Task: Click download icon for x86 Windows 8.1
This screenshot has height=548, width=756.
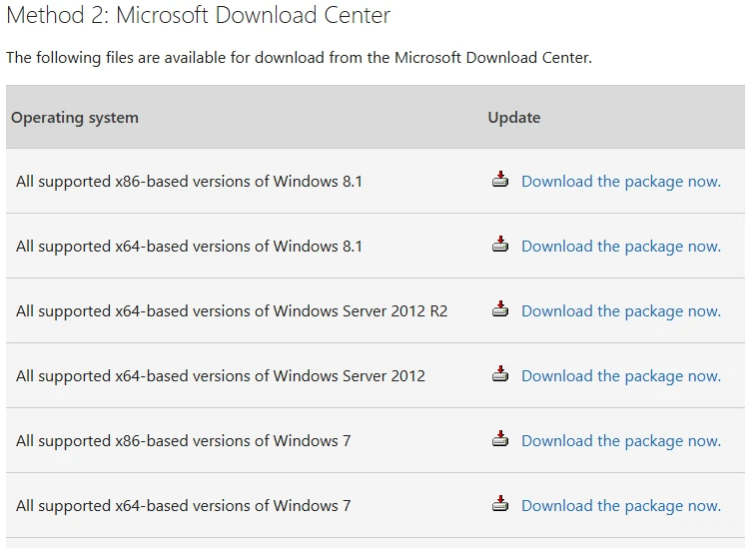Action: point(500,180)
